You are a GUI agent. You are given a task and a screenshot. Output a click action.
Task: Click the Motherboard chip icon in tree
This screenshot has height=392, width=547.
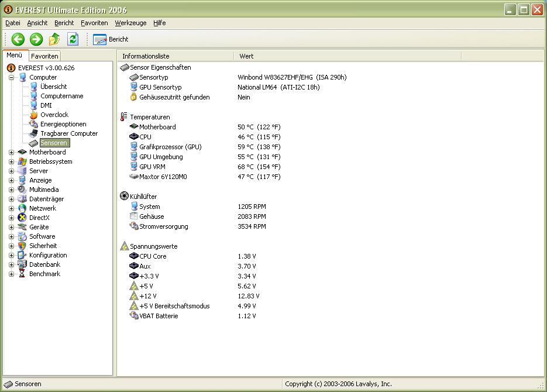click(x=22, y=152)
